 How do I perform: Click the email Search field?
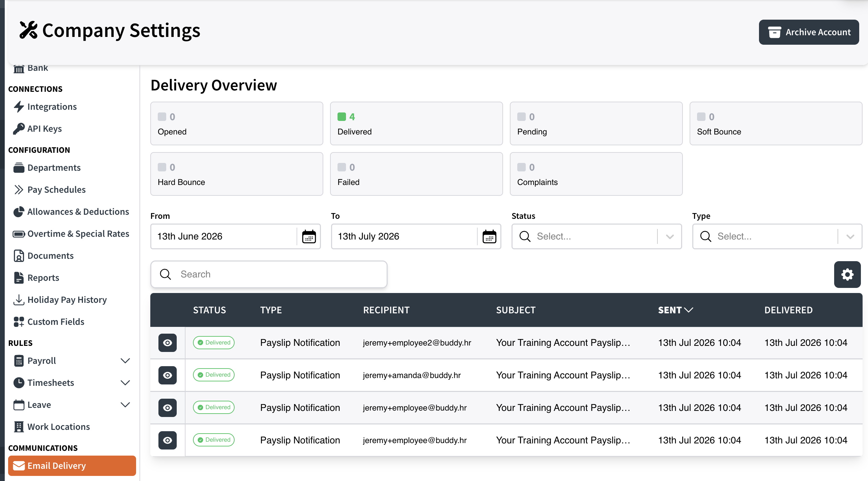click(269, 274)
